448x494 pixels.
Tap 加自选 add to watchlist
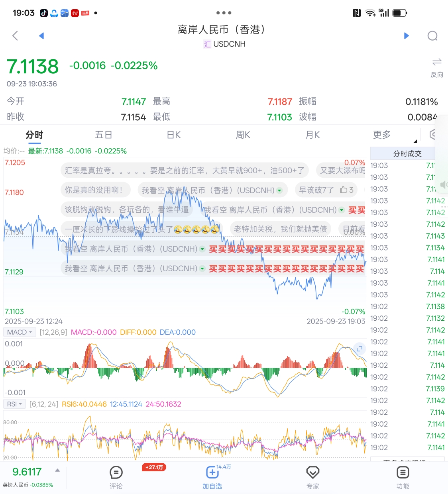pyautogui.click(x=212, y=477)
